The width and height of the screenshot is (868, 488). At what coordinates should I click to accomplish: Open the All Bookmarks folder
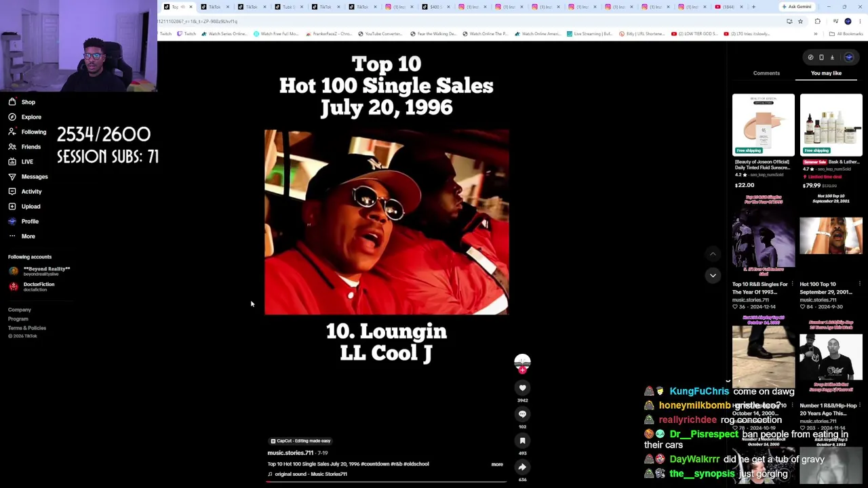(x=846, y=34)
